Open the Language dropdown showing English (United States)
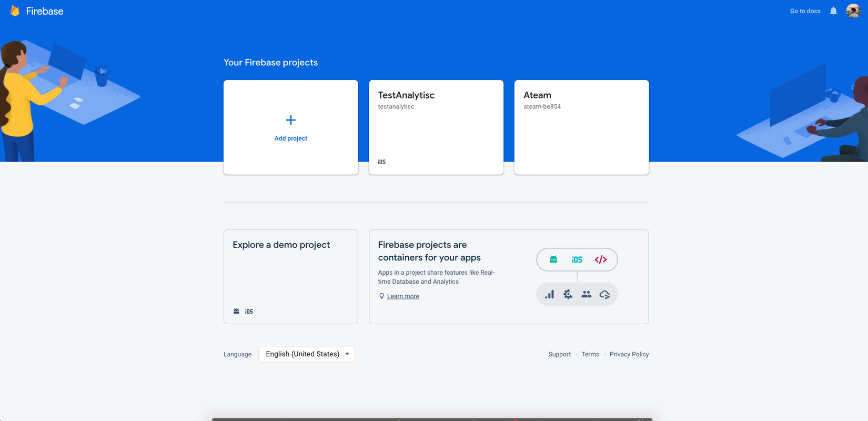 307,354
